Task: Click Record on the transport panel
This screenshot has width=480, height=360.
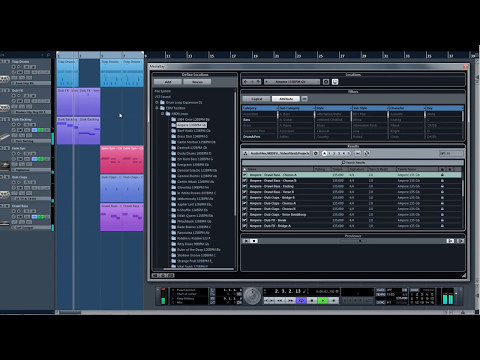Action: (334, 301)
